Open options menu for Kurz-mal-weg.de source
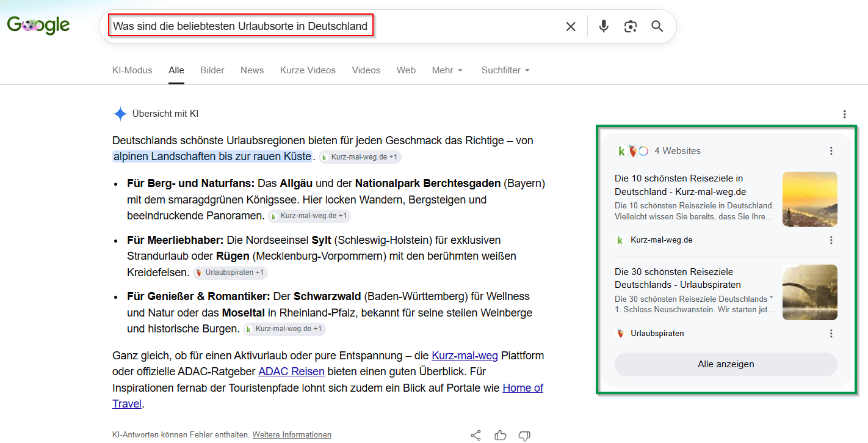 click(831, 240)
